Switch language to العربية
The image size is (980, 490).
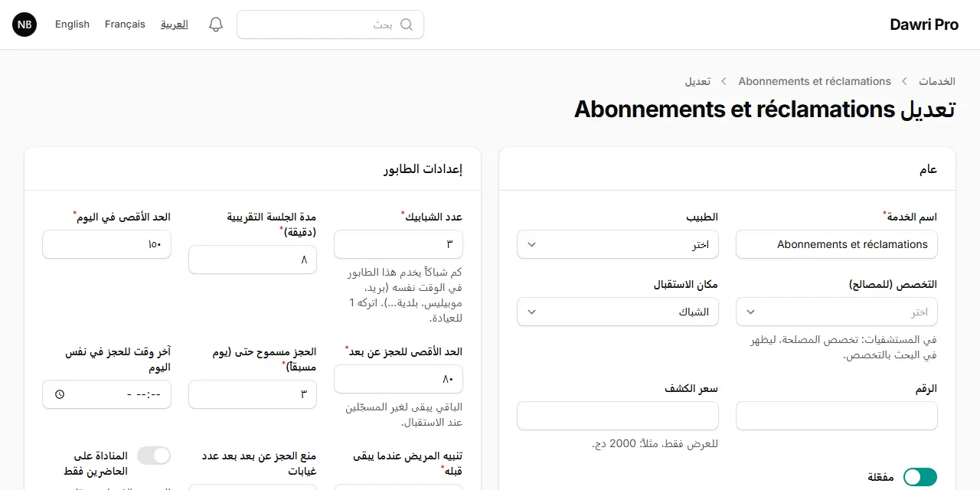pyautogui.click(x=175, y=24)
